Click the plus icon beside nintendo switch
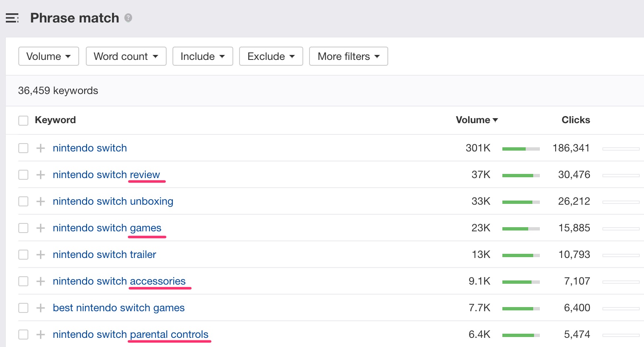This screenshot has height=347, width=644. [x=40, y=148]
